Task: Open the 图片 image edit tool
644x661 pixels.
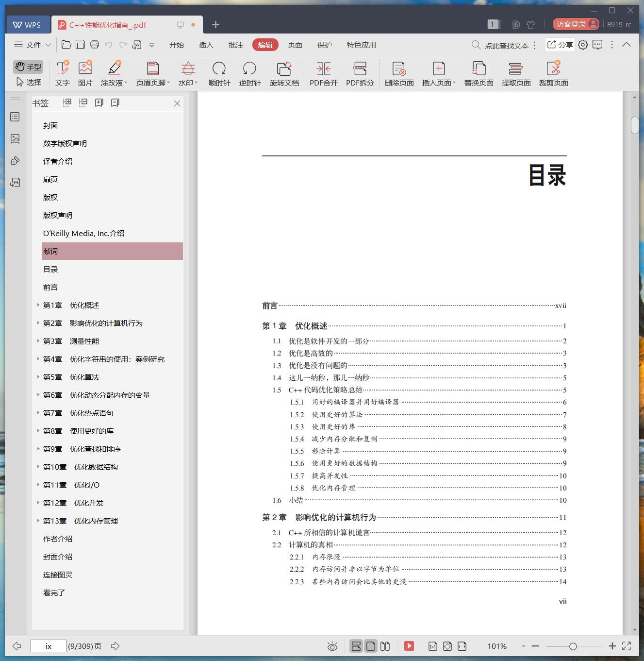Action: tap(85, 74)
